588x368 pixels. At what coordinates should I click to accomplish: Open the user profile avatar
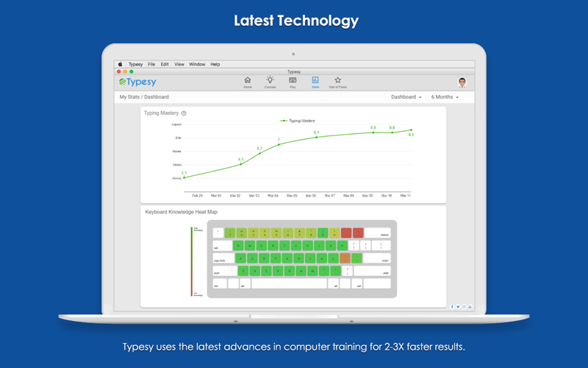pyautogui.click(x=462, y=82)
